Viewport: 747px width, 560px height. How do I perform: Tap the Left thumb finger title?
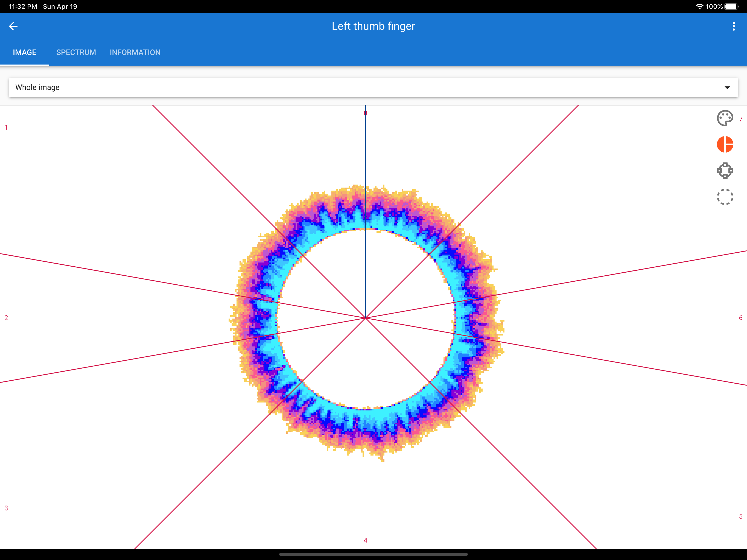point(373,26)
